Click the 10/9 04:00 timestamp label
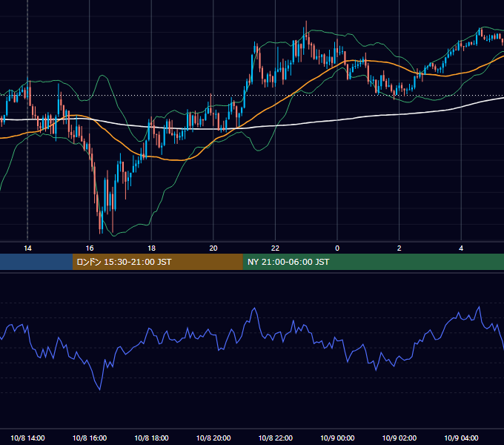 tap(461, 438)
